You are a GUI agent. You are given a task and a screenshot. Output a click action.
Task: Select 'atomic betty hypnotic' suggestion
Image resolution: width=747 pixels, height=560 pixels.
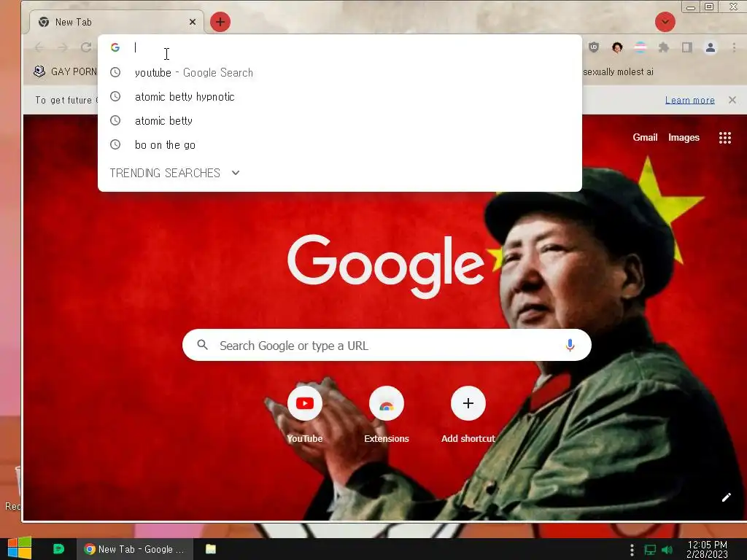pyautogui.click(x=340, y=97)
